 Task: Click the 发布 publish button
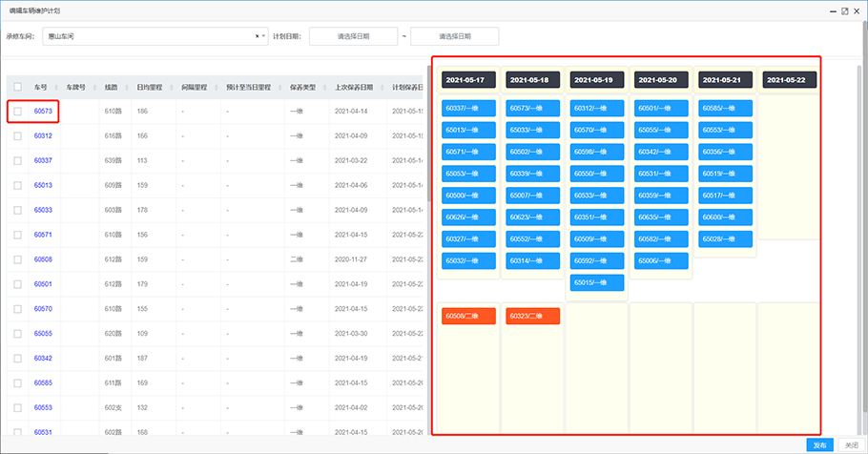(x=818, y=445)
